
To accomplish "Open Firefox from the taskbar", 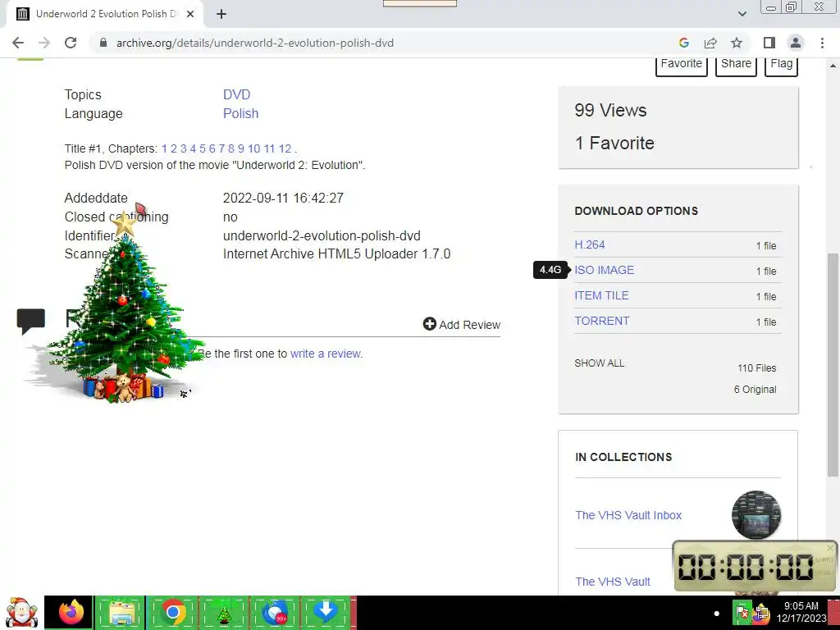I will pyautogui.click(x=71, y=612).
